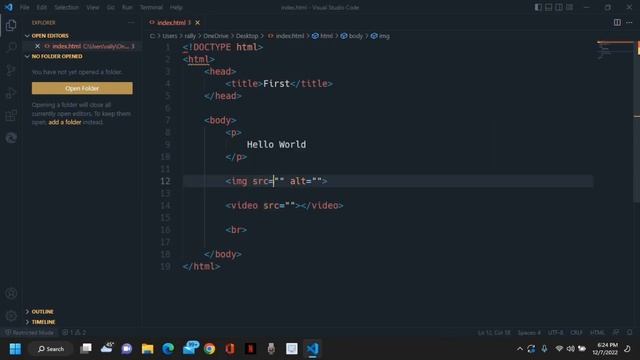Click Spaces: 4 indentation setting
This screenshot has height=360, width=640.
coord(529,333)
